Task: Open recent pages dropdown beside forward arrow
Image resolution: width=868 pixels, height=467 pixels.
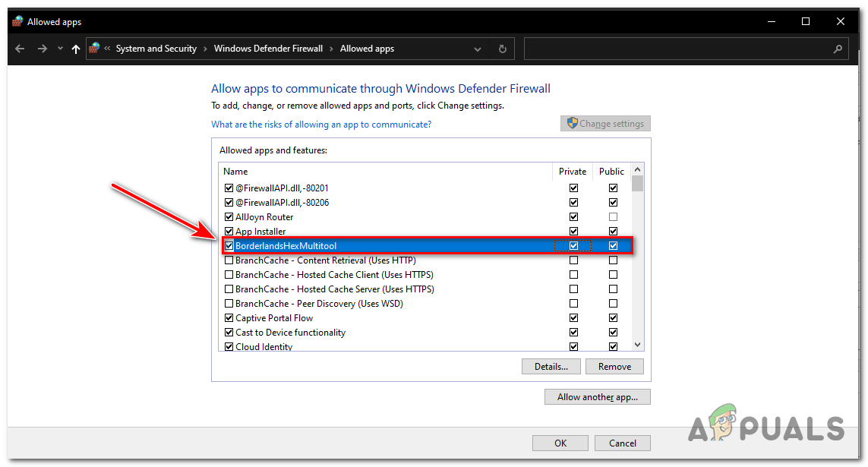Action: pyautogui.click(x=59, y=48)
